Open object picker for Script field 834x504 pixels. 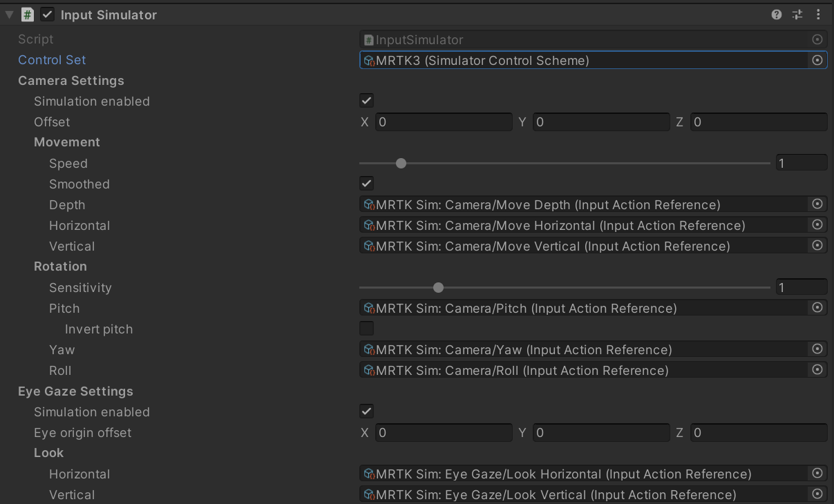817,39
